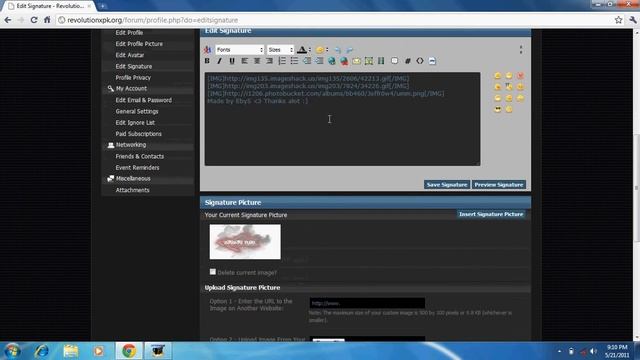Collapse the My Account section header
This screenshot has width=640, height=360.
[148, 89]
